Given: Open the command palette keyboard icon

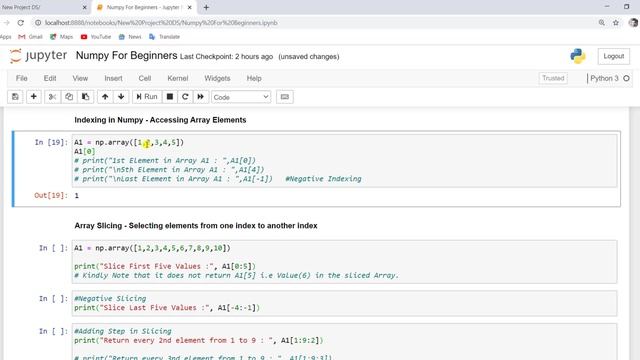Looking at the screenshot, I should click(285, 97).
